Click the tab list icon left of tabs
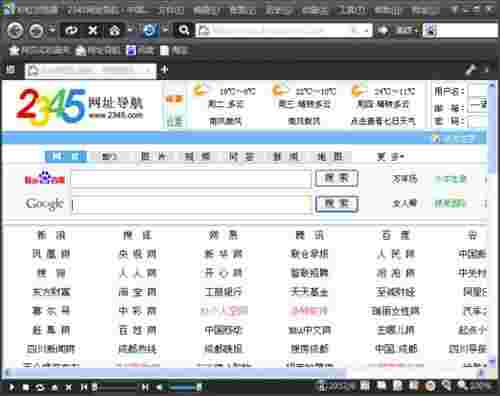This screenshot has width=500, height=396. pyautogui.click(x=10, y=69)
